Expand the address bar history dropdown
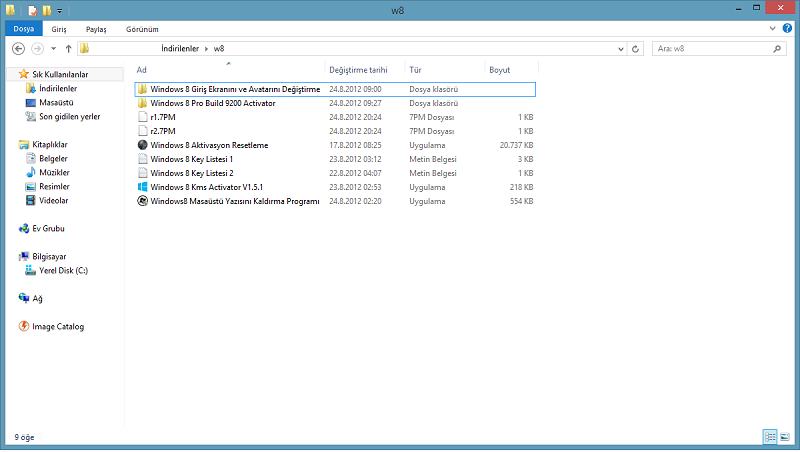Screen dimensions: 800x452 [620, 49]
